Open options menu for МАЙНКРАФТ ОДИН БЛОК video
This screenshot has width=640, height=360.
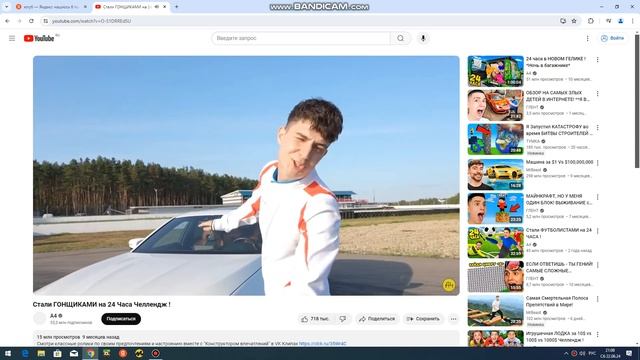pyautogui.click(x=598, y=197)
